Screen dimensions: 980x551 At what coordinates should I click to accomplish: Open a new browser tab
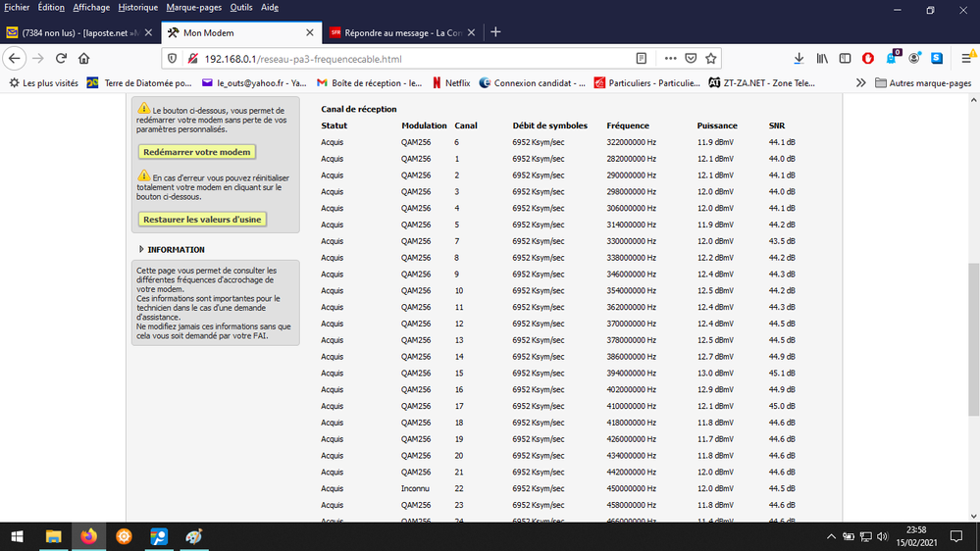coord(495,32)
